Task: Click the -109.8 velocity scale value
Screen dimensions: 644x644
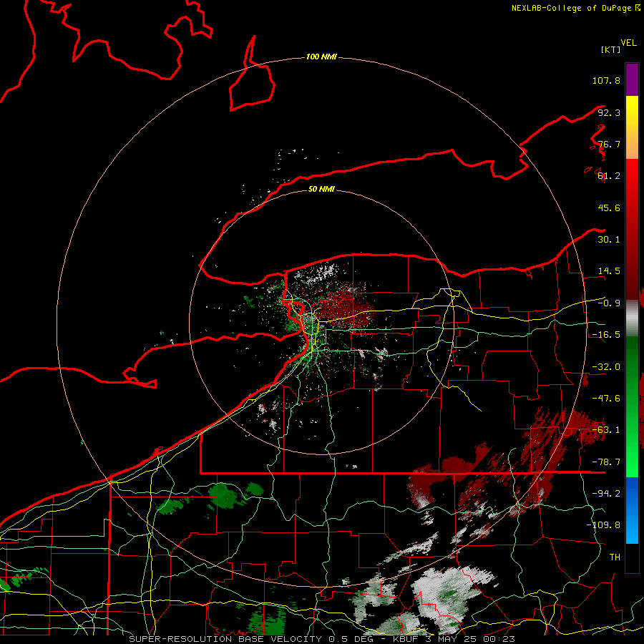Action: tap(603, 525)
